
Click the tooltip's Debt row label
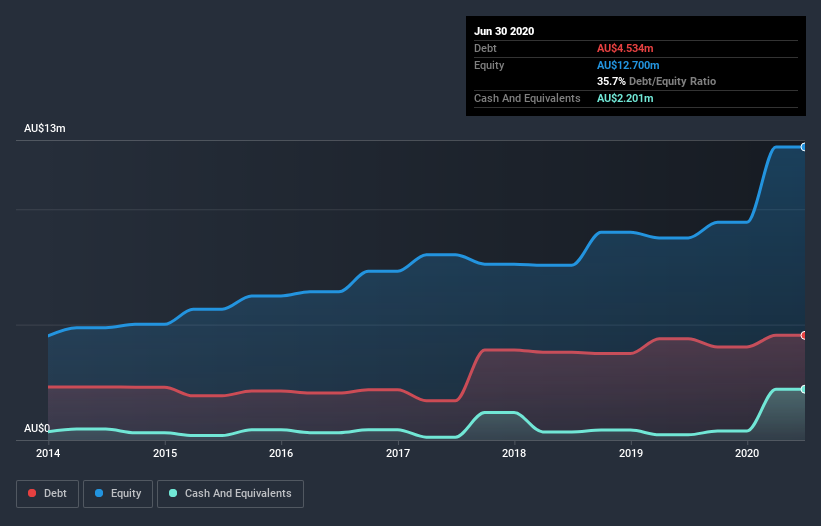[x=485, y=48]
